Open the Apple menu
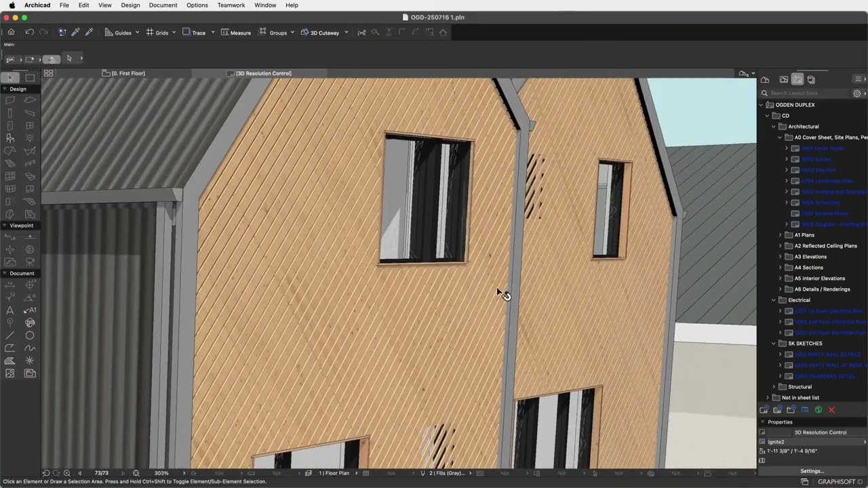 tap(12, 5)
